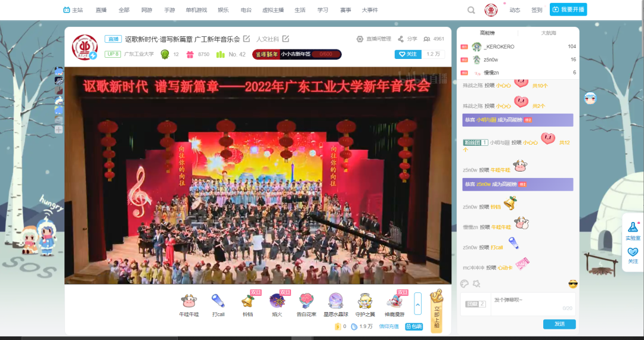Open the 主站 home link
This screenshot has width=644, height=340.
point(73,10)
